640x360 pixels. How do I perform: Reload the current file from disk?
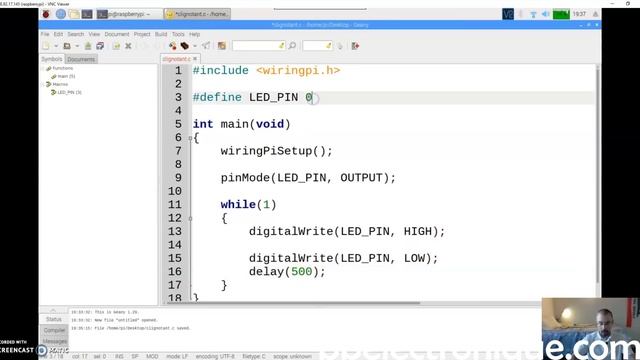116,46
